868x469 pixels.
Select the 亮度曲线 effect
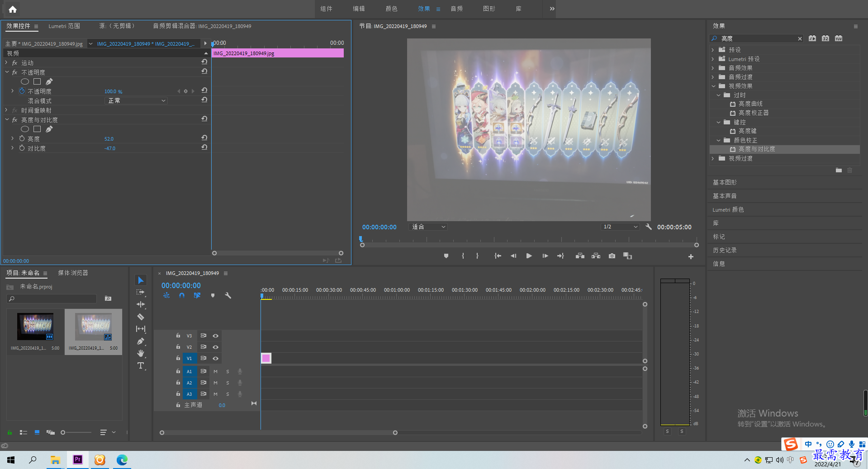pos(750,104)
